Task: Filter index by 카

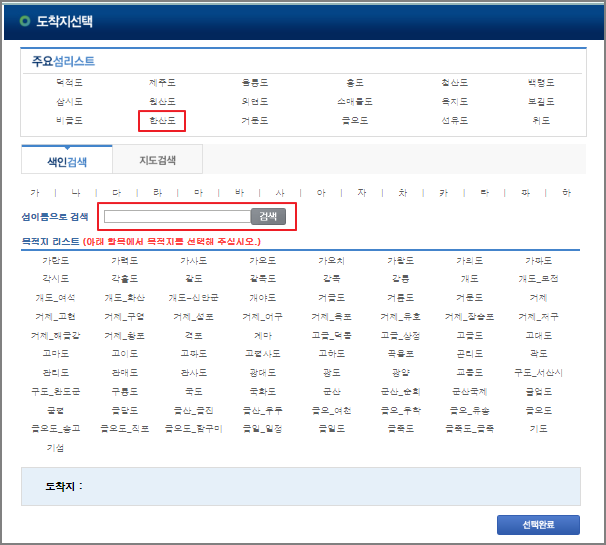Action: click(x=444, y=192)
